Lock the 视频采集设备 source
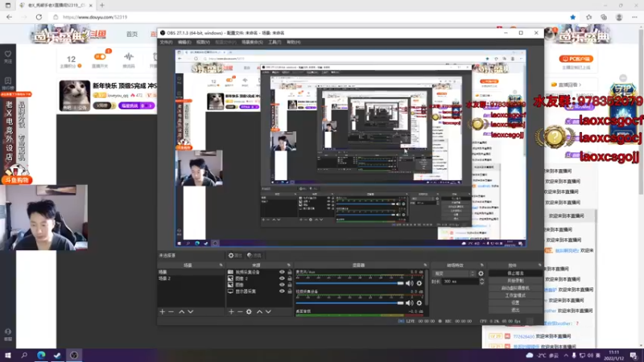The height and width of the screenshot is (362, 644). 290,272
